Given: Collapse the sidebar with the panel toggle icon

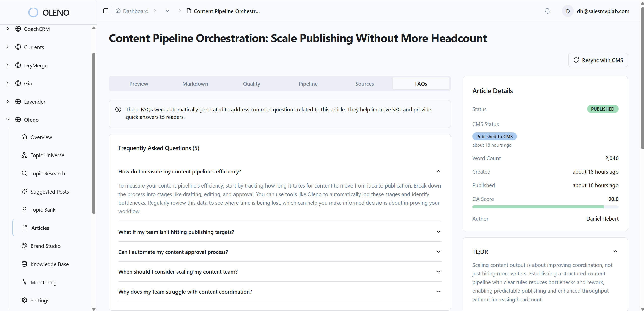Looking at the screenshot, I should point(106,11).
